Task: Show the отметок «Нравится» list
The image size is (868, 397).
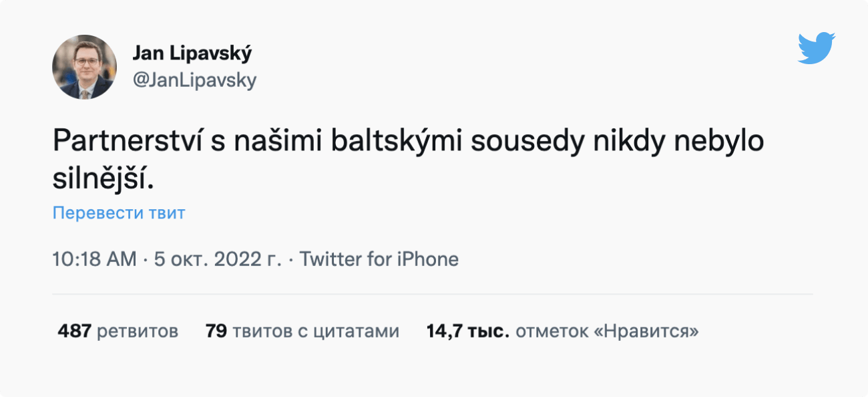Action: tap(607, 331)
